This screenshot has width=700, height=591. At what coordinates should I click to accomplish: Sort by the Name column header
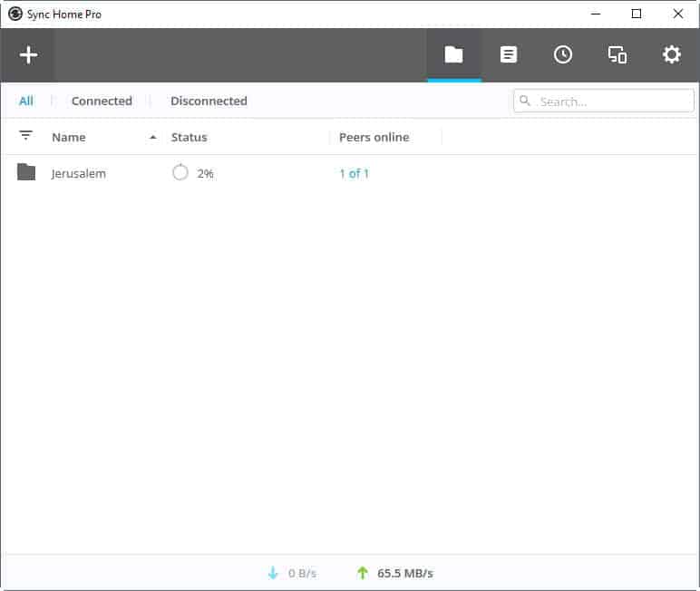69,137
